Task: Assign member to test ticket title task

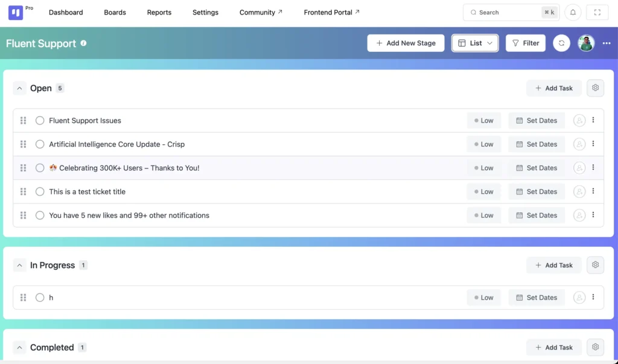Action: tap(579, 192)
